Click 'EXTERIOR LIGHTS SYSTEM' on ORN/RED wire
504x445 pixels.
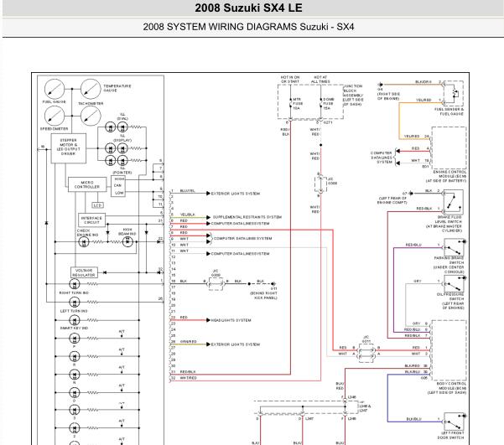click(236, 344)
